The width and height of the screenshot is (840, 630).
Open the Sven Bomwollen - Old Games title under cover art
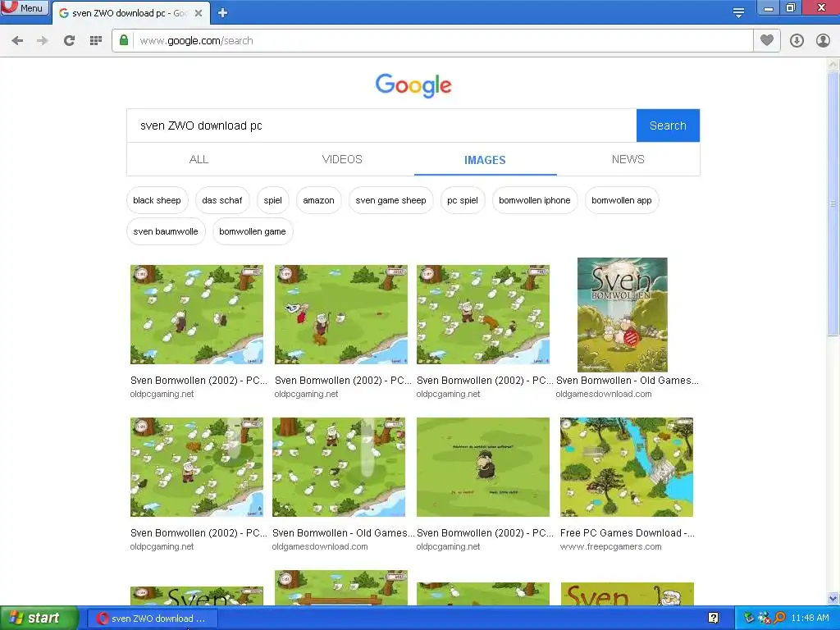tap(628, 381)
